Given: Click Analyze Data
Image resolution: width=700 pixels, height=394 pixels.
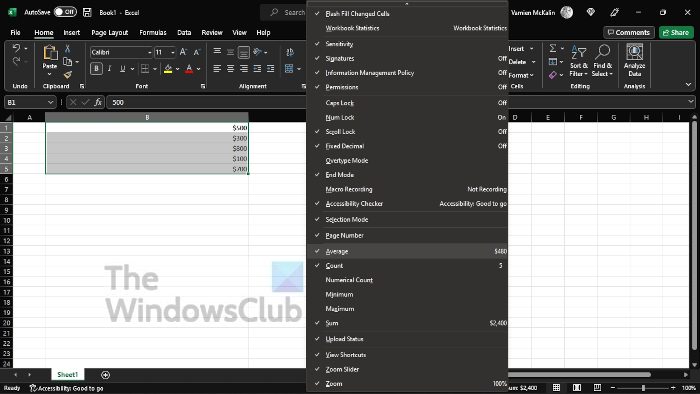Looking at the screenshot, I should 634,61.
